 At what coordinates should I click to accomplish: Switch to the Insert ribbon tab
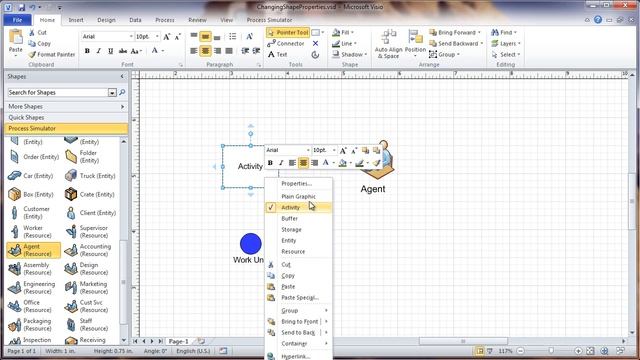click(76, 20)
